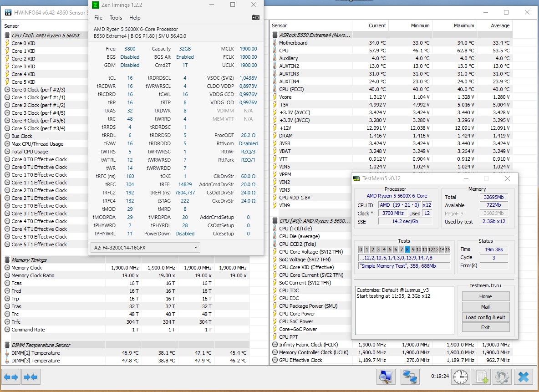
Task: Select the CPU CCD2 (Tdie) row
Action: click(x=311, y=244)
